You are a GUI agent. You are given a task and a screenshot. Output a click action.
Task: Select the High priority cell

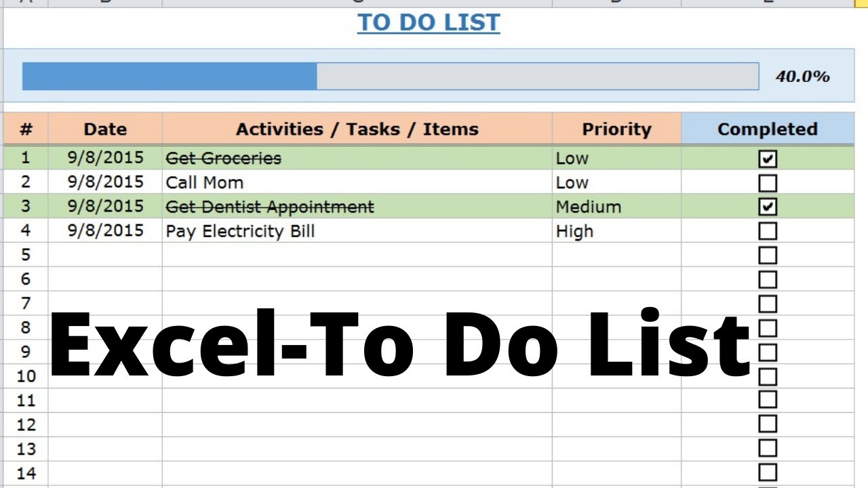click(x=616, y=230)
